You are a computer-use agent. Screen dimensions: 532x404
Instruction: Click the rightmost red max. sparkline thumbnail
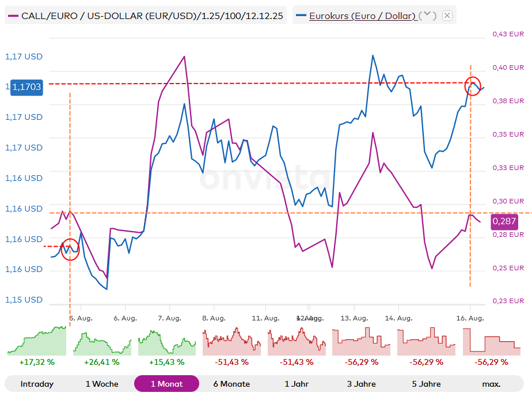pyautogui.click(x=491, y=343)
